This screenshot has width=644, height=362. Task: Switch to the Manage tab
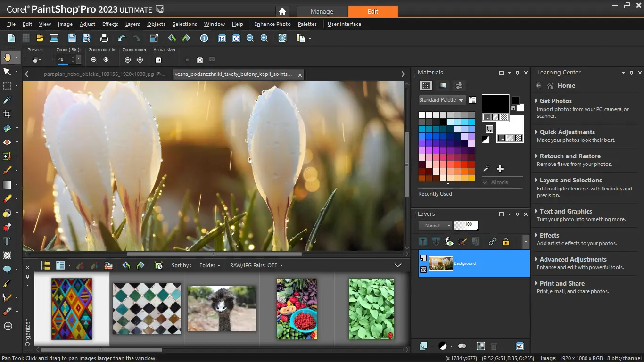pyautogui.click(x=322, y=11)
